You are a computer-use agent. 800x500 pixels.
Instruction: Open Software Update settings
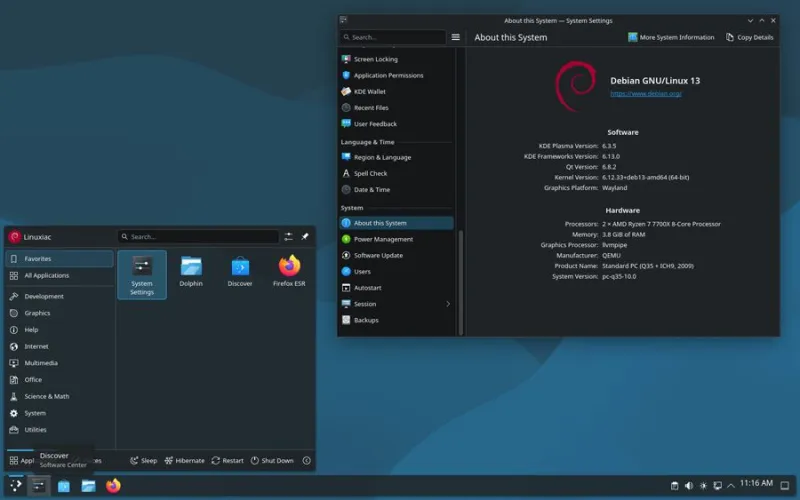(396, 256)
